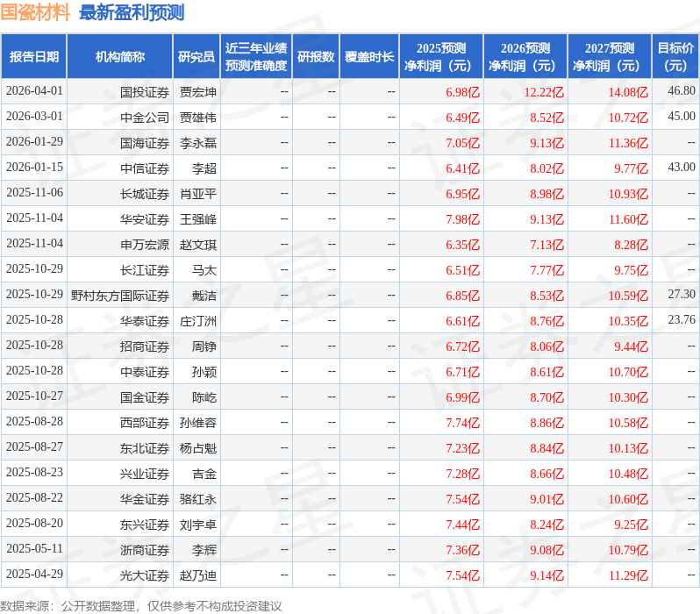Screen dimensions: 700x614
Task: Click the 研报数 column header
Action: coord(316,57)
